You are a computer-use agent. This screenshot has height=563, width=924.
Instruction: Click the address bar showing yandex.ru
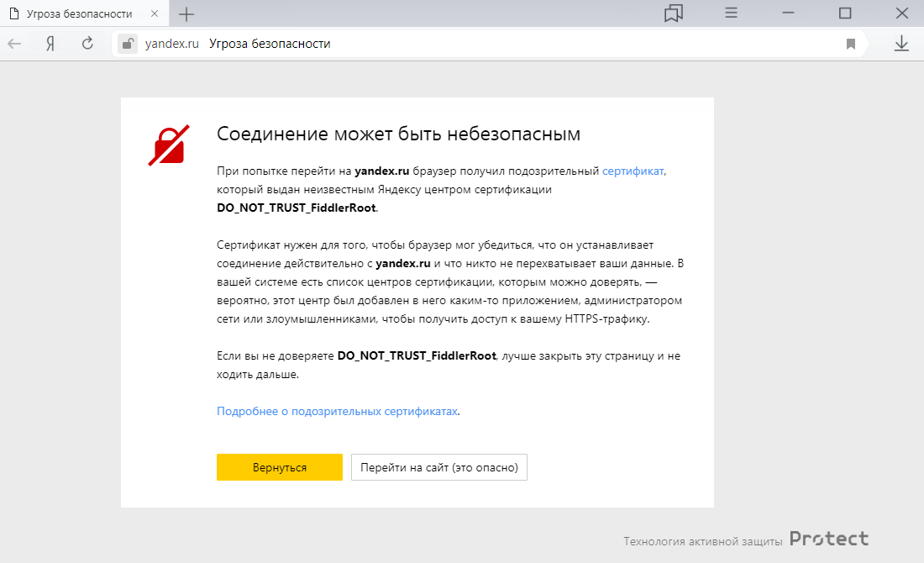point(489,44)
